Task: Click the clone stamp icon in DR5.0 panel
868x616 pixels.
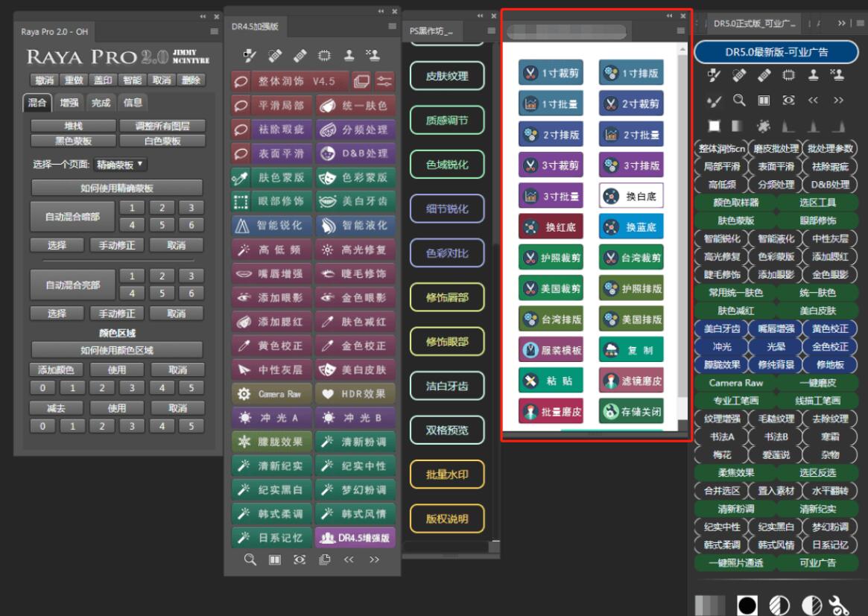Action: (812, 75)
